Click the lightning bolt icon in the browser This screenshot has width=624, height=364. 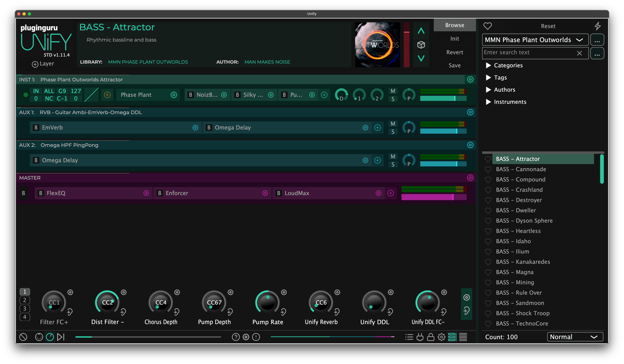[x=598, y=26]
